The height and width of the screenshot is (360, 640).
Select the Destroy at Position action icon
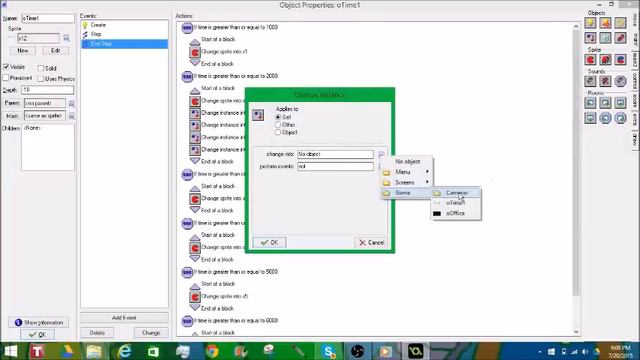tap(620, 38)
